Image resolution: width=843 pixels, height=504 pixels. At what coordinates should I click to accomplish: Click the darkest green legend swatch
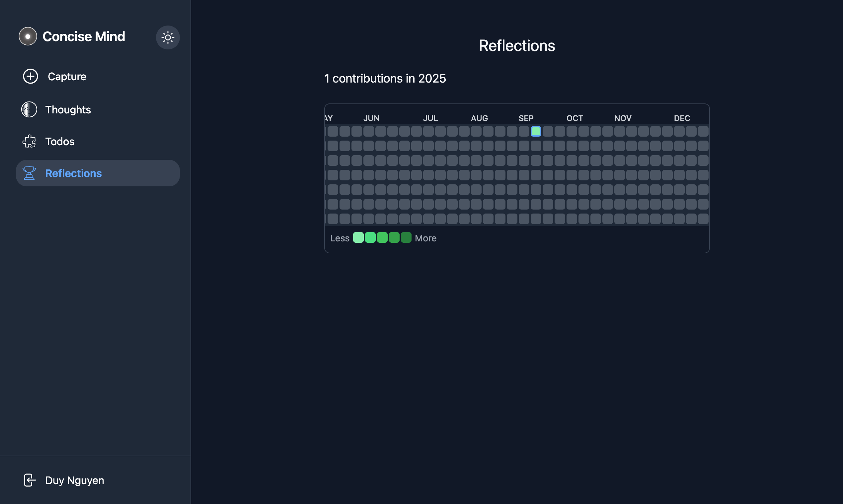406,237
